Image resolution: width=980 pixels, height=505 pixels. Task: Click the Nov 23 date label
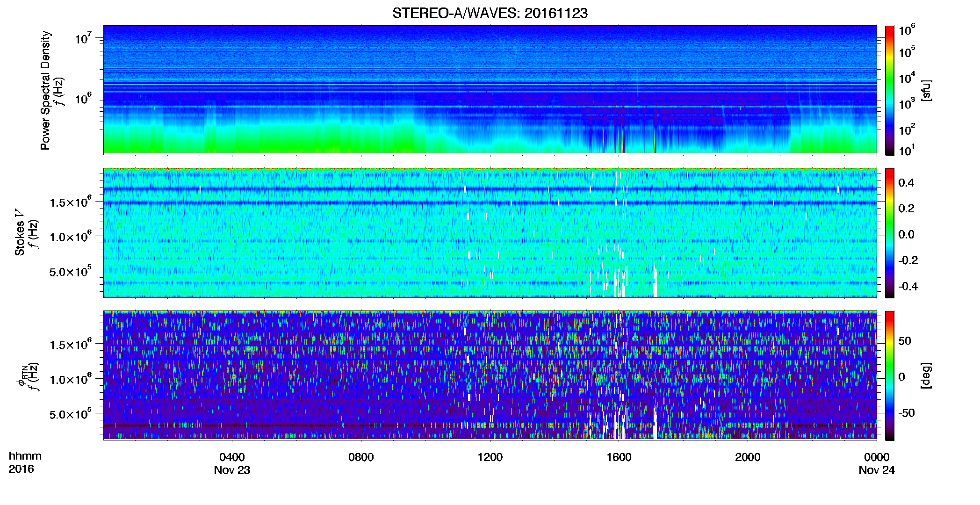click(x=232, y=470)
